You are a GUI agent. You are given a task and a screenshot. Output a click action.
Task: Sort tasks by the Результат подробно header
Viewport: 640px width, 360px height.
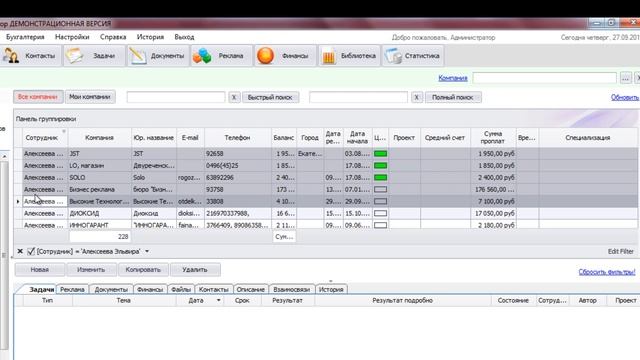click(402, 300)
